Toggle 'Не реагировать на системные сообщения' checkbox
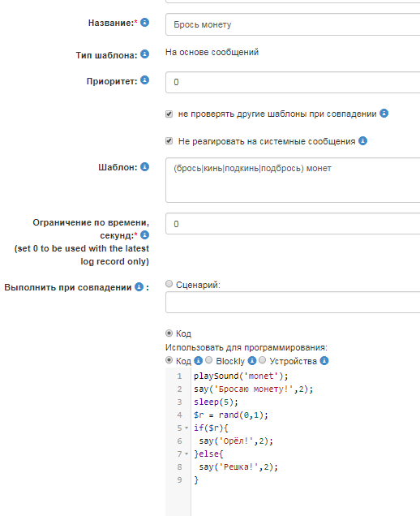Viewport: 420px width, 516px height. click(169, 141)
